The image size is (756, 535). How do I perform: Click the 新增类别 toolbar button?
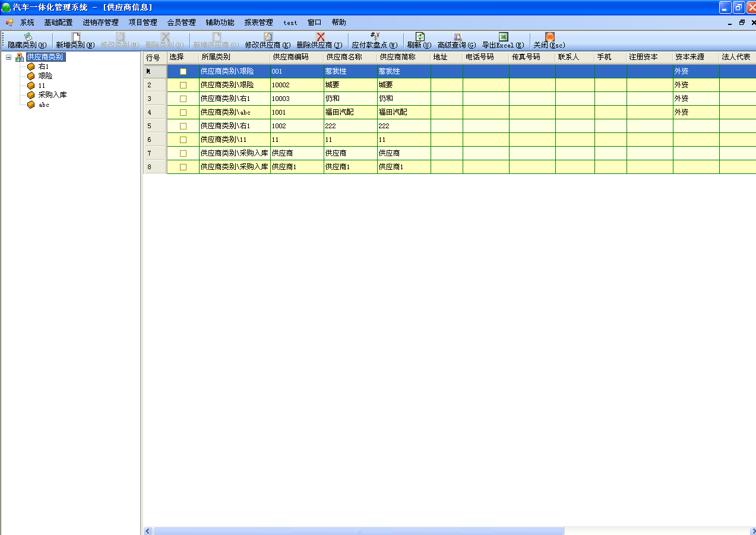click(x=75, y=41)
